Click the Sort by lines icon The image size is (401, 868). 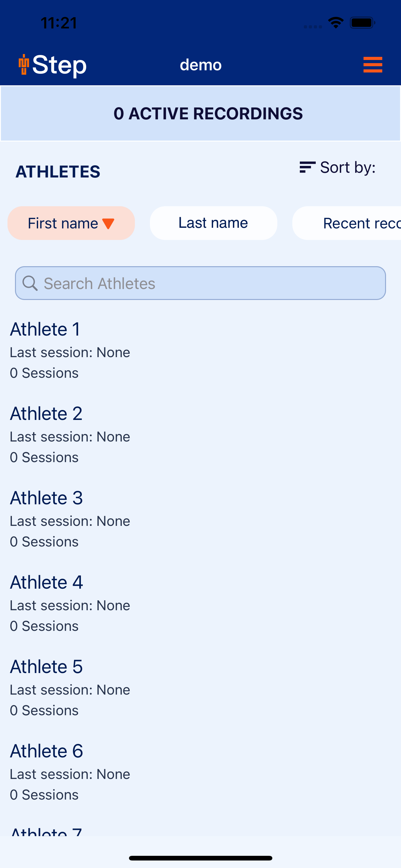pos(307,167)
